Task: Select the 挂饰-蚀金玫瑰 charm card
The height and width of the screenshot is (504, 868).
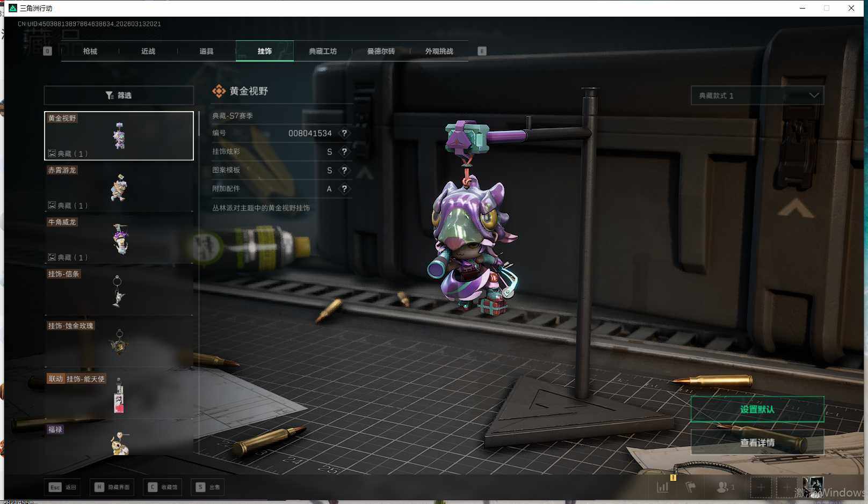Action: [x=119, y=344]
